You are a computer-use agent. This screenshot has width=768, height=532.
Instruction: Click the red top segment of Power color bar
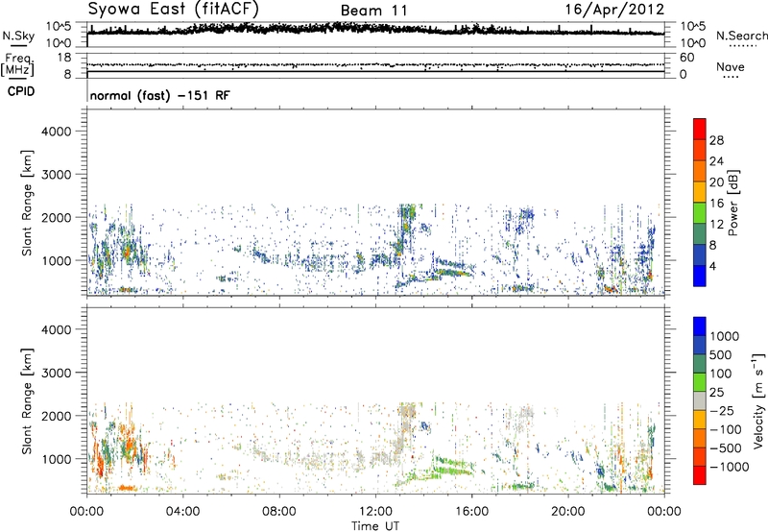[x=700, y=129]
